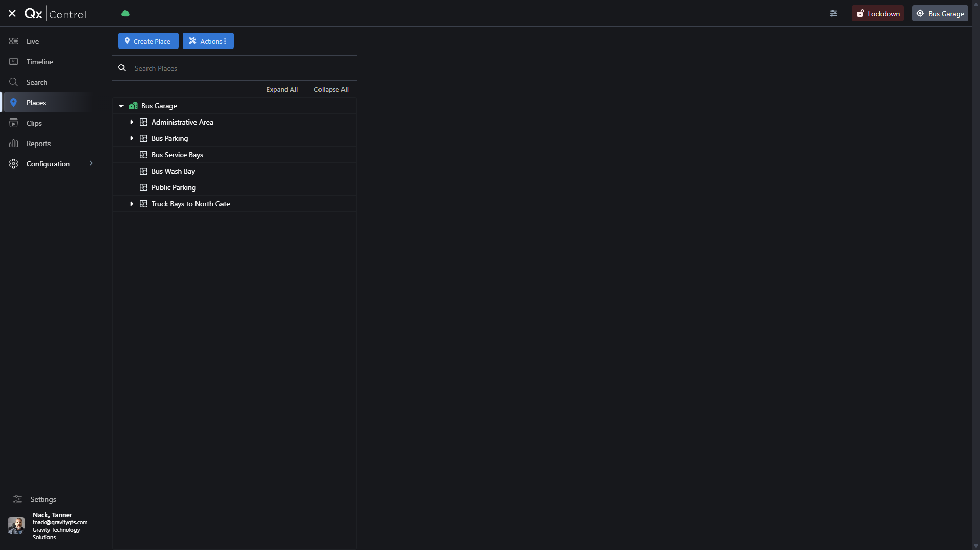Image resolution: width=980 pixels, height=550 pixels.
Task: Open the Actions dropdown button
Action: point(208,41)
